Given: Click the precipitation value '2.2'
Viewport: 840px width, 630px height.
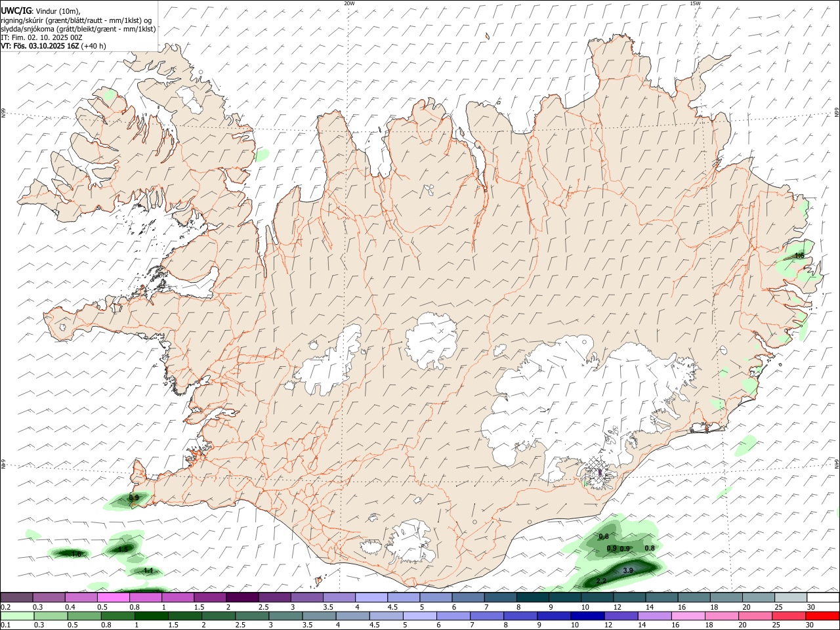Looking at the screenshot, I should [x=601, y=581].
